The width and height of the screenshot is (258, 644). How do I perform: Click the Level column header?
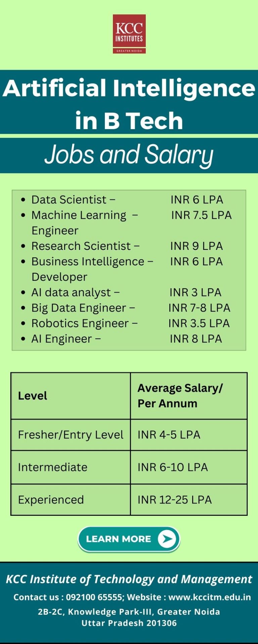click(71, 396)
